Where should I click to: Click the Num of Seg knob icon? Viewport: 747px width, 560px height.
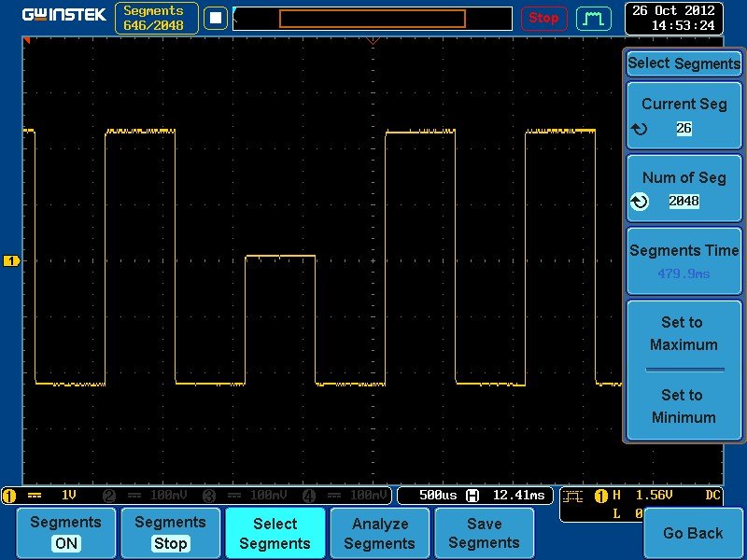pos(639,202)
